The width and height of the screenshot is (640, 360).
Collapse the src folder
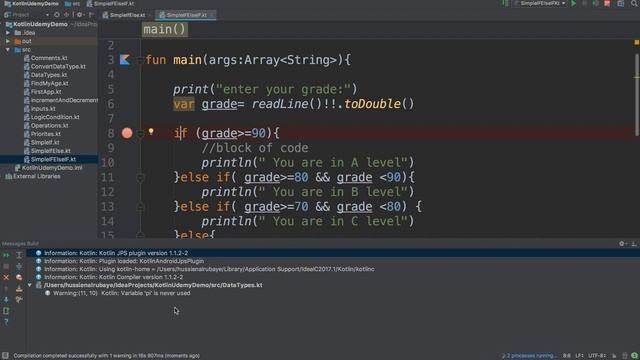tap(8, 50)
